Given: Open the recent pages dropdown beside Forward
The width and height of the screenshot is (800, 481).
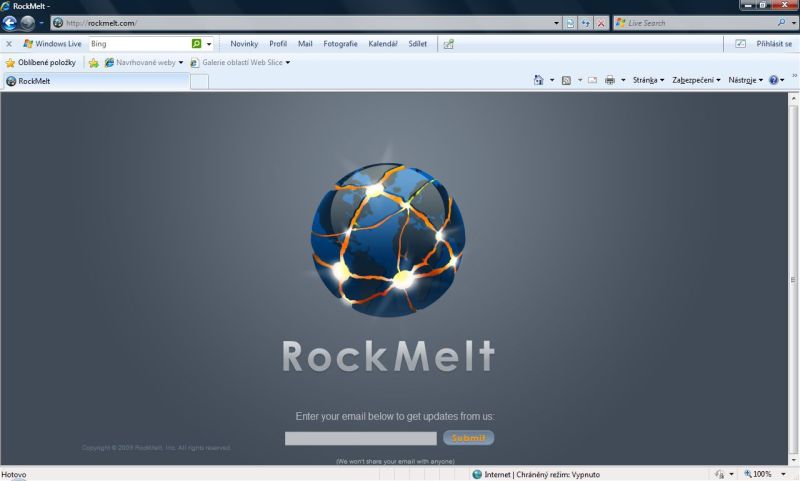Looking at the screenshot, I should (42, 23).
